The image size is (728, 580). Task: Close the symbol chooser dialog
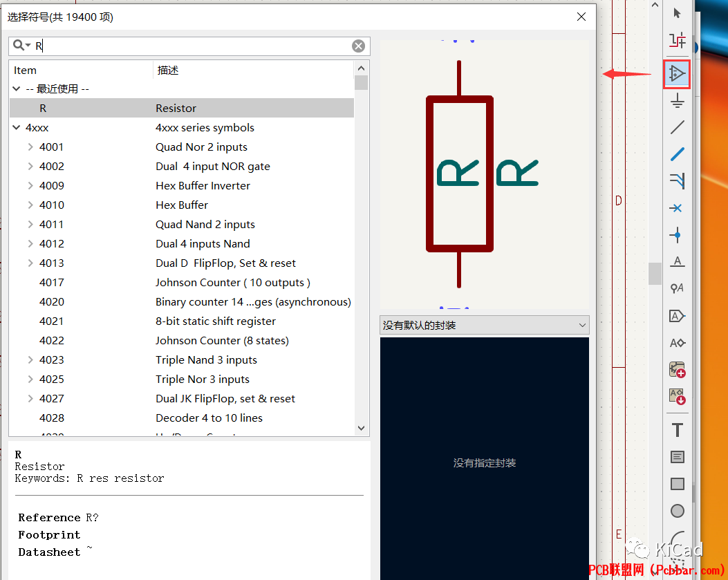point(581,17)
